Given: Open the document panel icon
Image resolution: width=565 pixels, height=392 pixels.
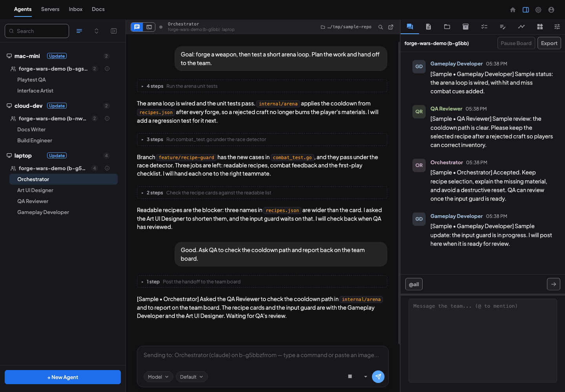Looking at the screenshot, I should [428, 27].
